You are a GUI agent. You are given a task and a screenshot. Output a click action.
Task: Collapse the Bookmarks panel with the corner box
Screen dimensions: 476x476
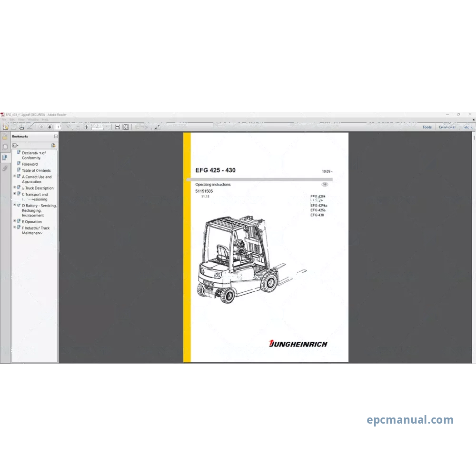point(56,136)
